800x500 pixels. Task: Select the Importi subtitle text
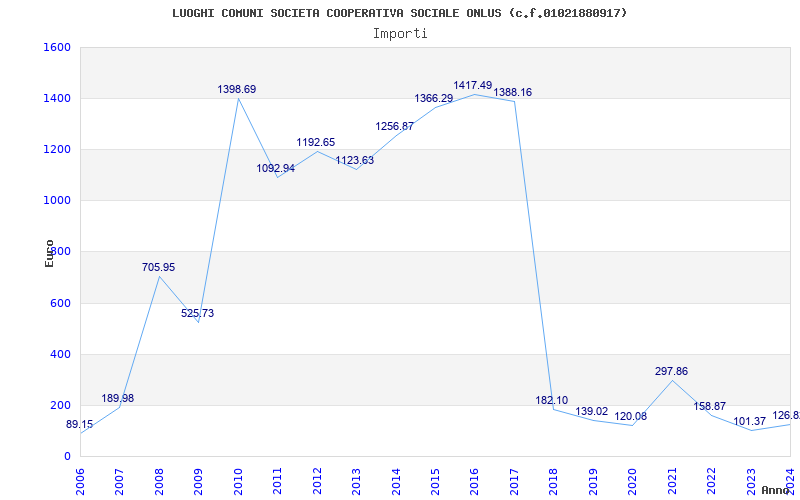click(x=400, y=34)
